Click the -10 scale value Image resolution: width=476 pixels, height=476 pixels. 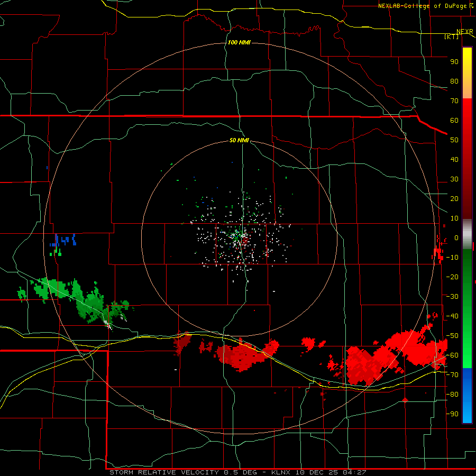(452, 258)
